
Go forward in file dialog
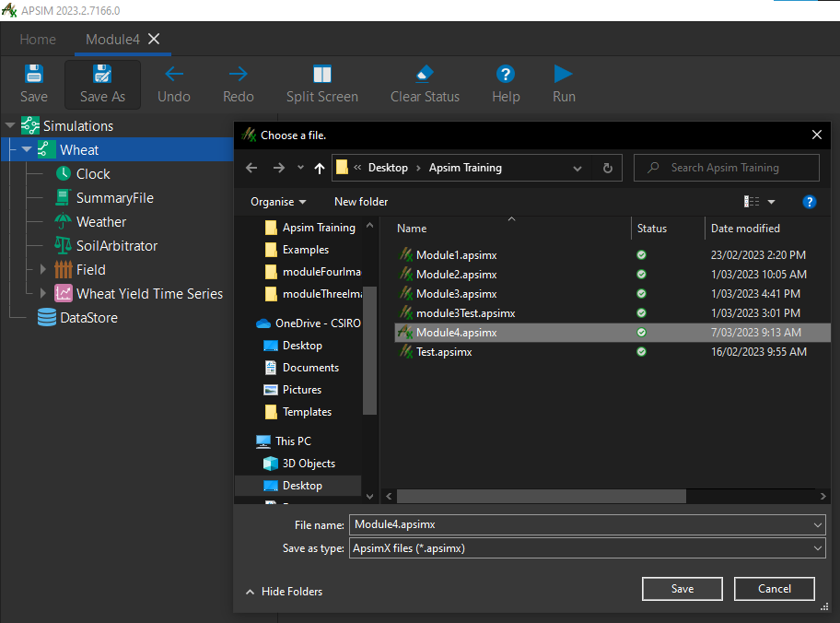(x=278, y=168)
